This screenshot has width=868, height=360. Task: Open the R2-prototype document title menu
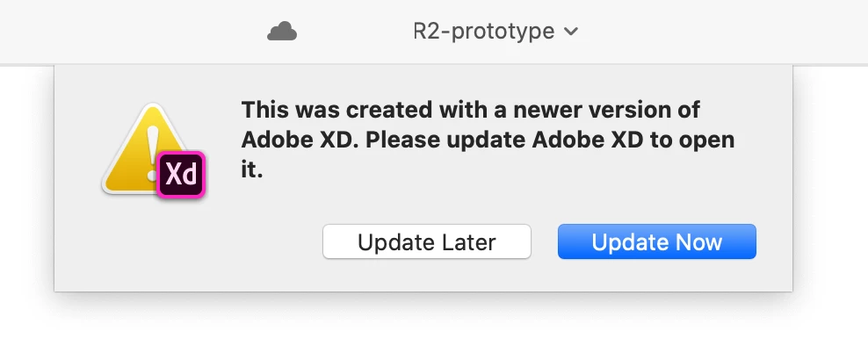(x=484, y=32)
